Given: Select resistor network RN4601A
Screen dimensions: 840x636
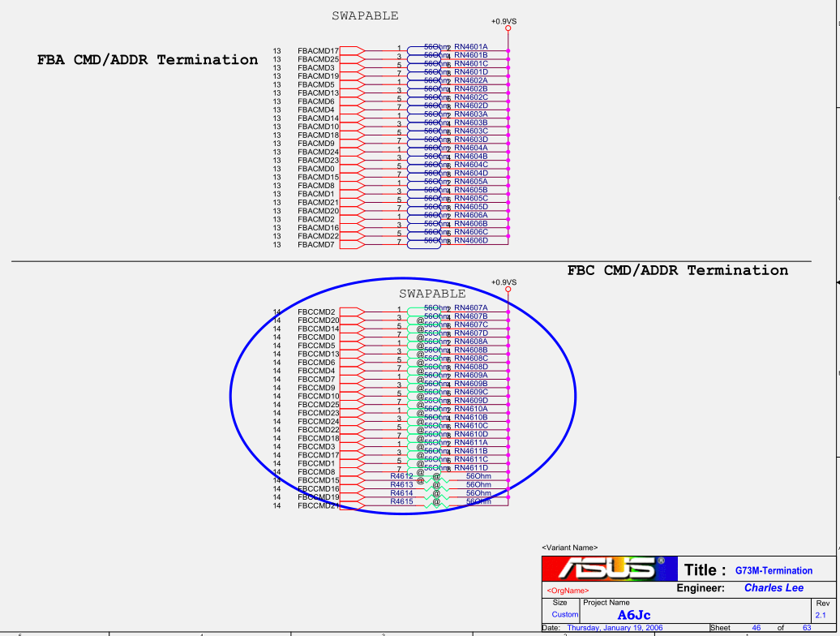Looking at the screenshot, I should 424,51.
